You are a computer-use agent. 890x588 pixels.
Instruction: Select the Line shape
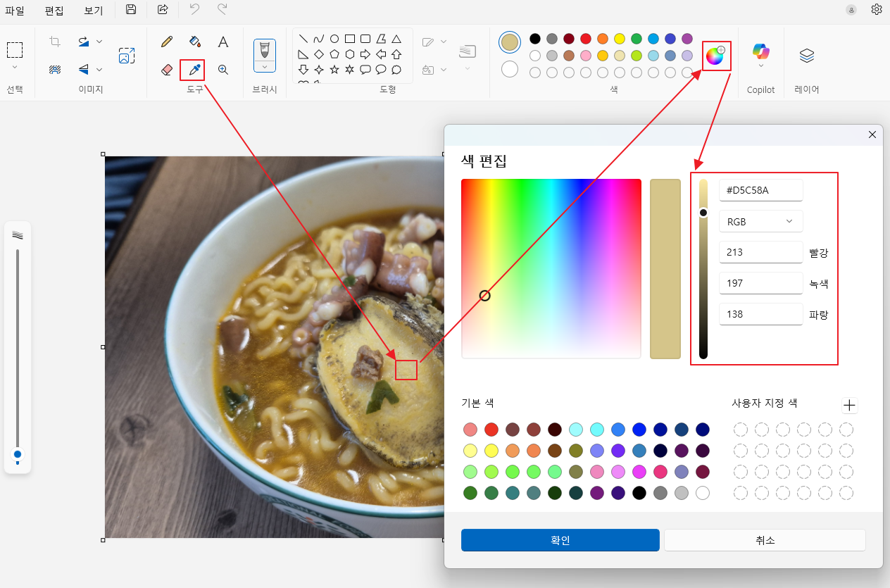tap(303, 39)
